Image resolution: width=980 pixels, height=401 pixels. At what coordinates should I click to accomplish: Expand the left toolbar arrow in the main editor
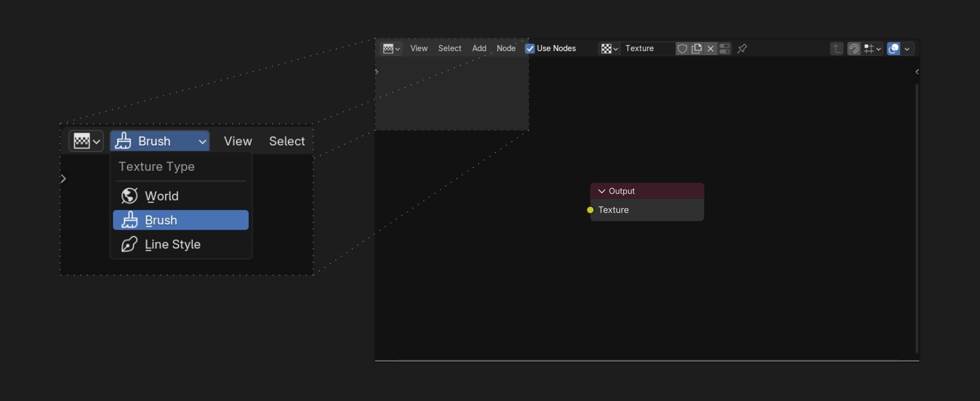point(377,71)
